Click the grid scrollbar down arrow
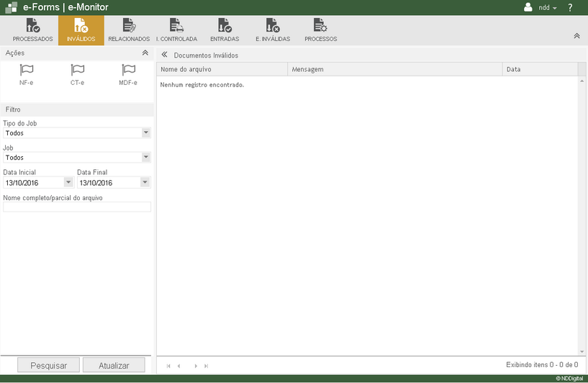Viewport: 588px width, 383px height. tap(582, 352)
